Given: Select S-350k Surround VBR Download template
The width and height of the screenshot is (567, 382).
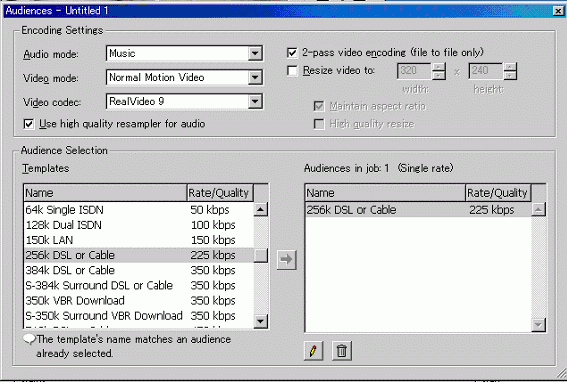Looking at the screenshot, I should [139, 316].
